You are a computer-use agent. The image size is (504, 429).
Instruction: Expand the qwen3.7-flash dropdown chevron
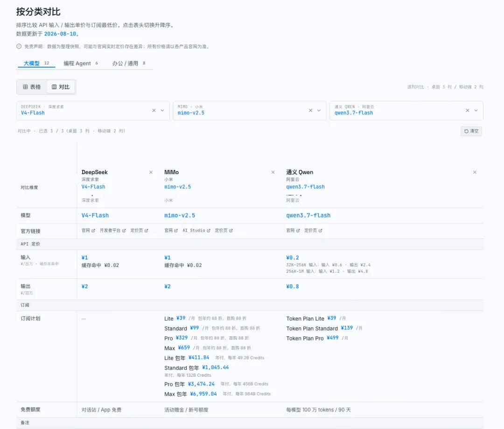(x=476, y=110)
